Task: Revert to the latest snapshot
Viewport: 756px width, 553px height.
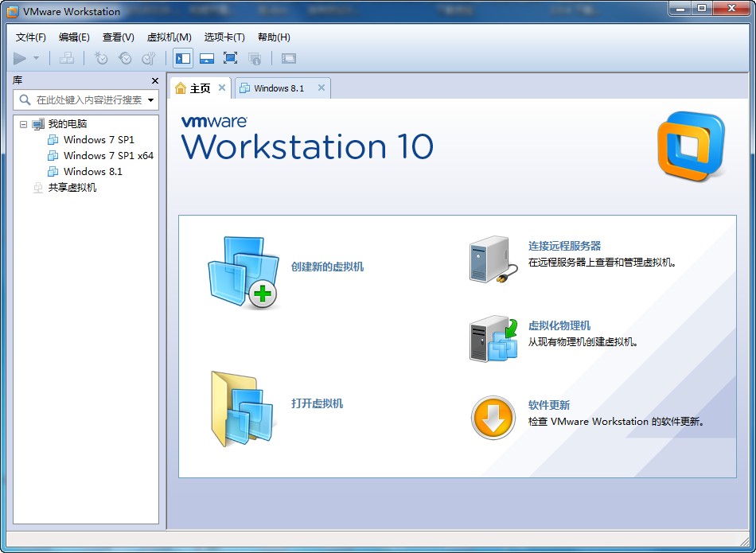Action: point(125,57)
